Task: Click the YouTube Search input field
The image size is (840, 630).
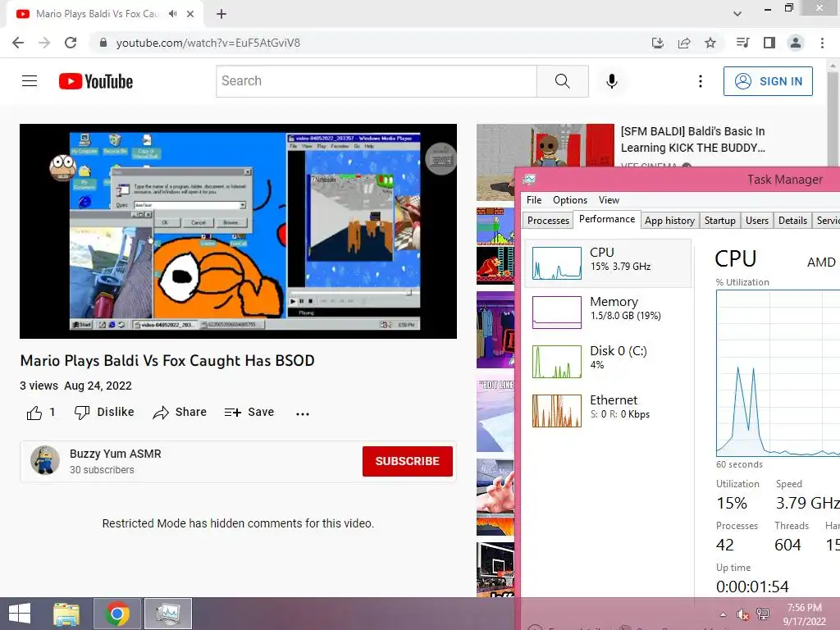Action: 376,81
